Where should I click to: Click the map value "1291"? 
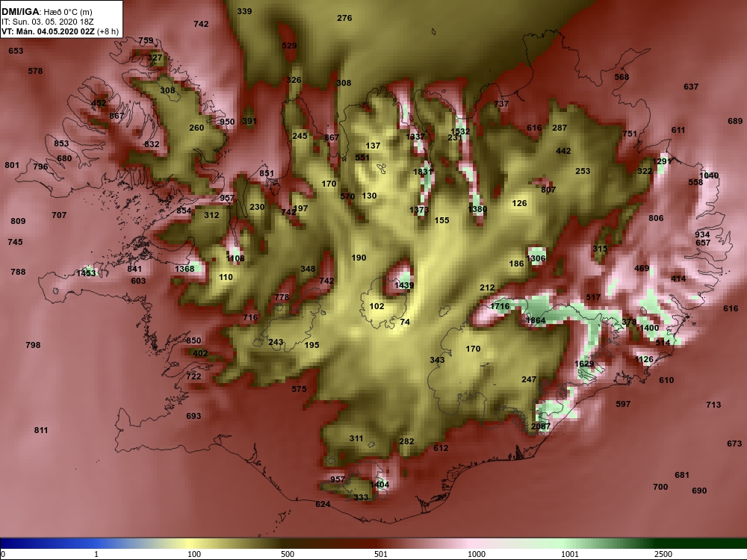click(662, 161)
